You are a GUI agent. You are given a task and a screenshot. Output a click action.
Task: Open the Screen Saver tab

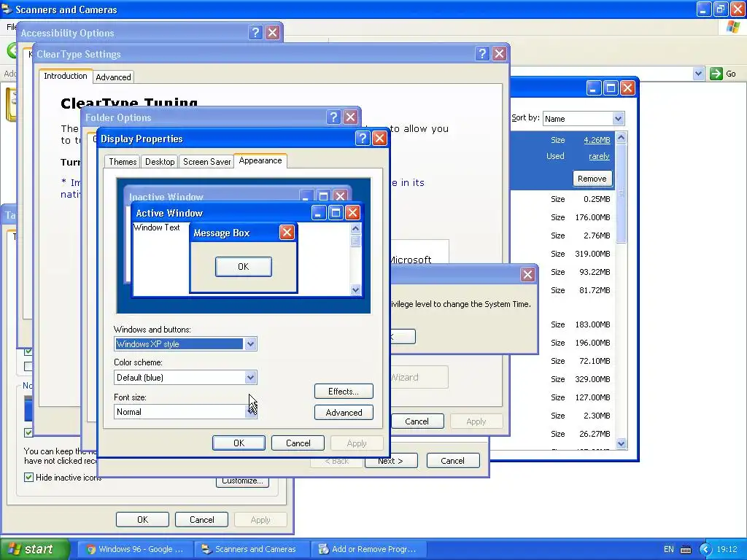206,162
